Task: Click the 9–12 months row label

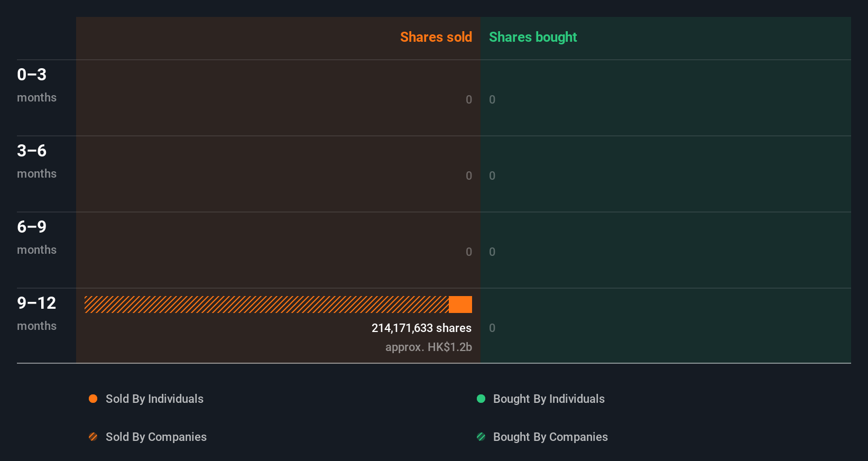Action: tap(36, 314)
